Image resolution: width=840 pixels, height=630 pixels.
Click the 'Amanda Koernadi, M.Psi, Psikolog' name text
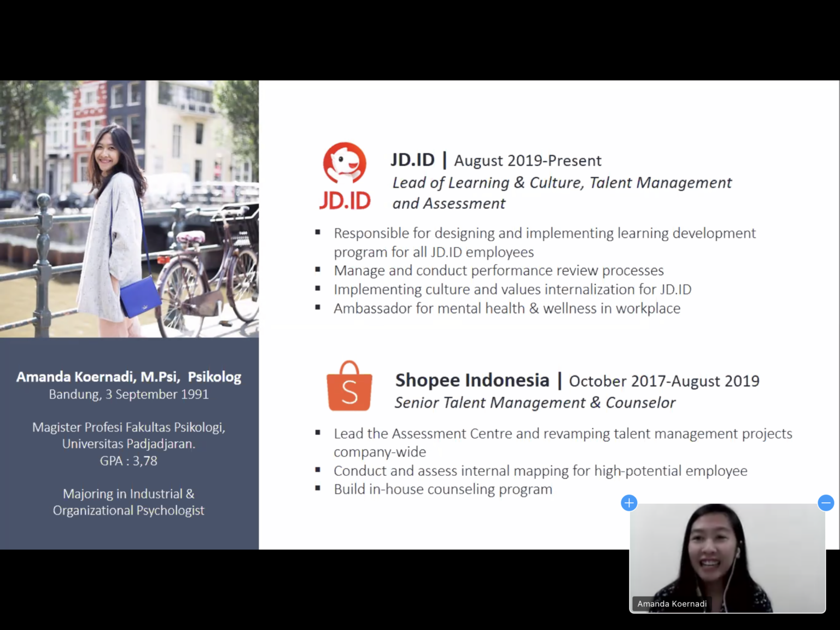point(129,377)
